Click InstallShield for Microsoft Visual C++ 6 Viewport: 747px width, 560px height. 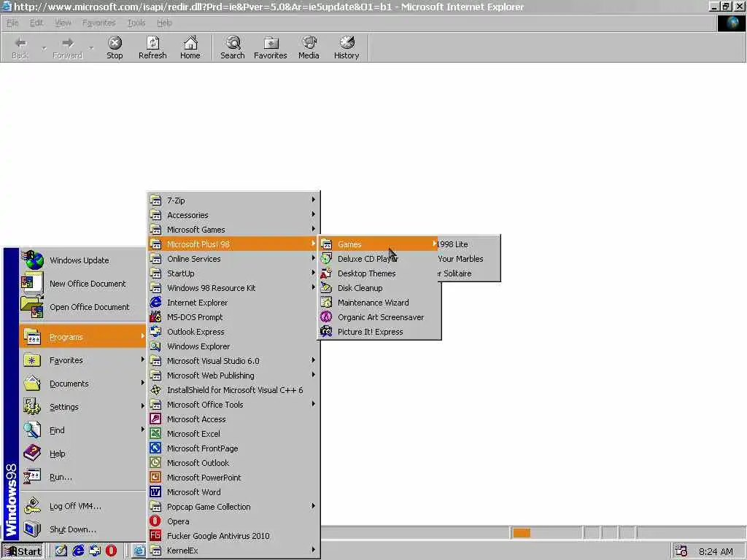click(x=233, y=390)
